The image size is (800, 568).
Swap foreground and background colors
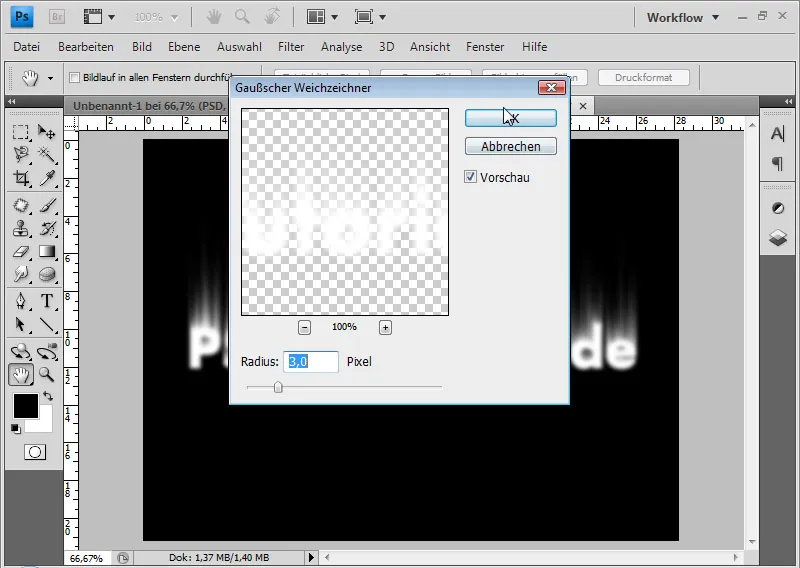pyautogui.click(x=47, y=396)
